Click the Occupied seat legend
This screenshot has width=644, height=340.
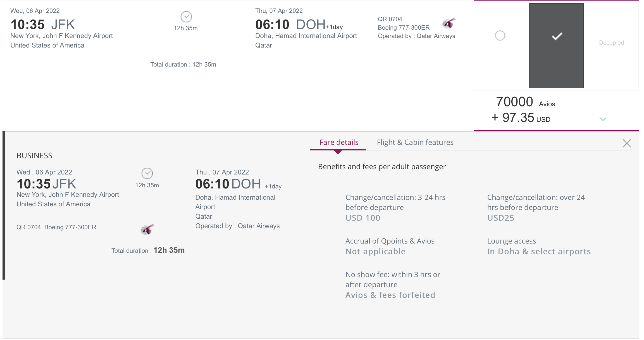611,42
